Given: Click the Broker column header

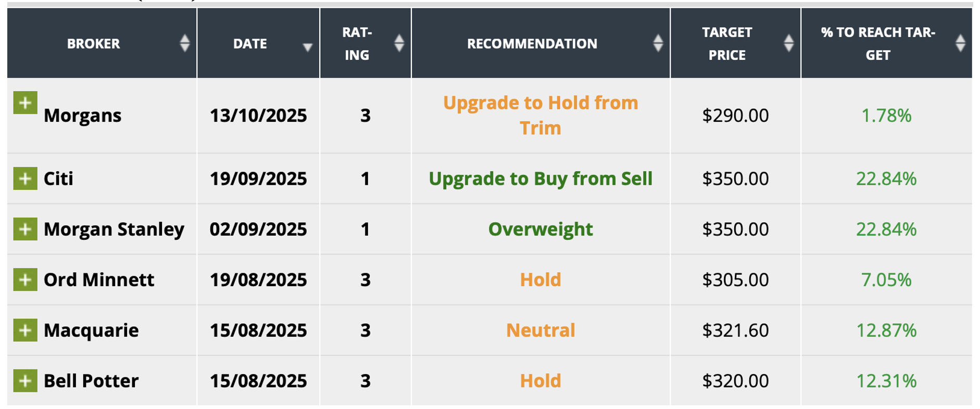Looking at the screenshot, I should pos(94,44).
